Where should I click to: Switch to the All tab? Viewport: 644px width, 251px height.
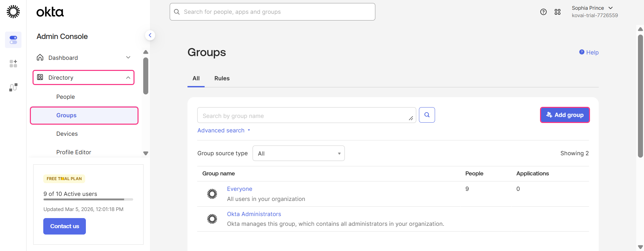(x=196, y=78)
